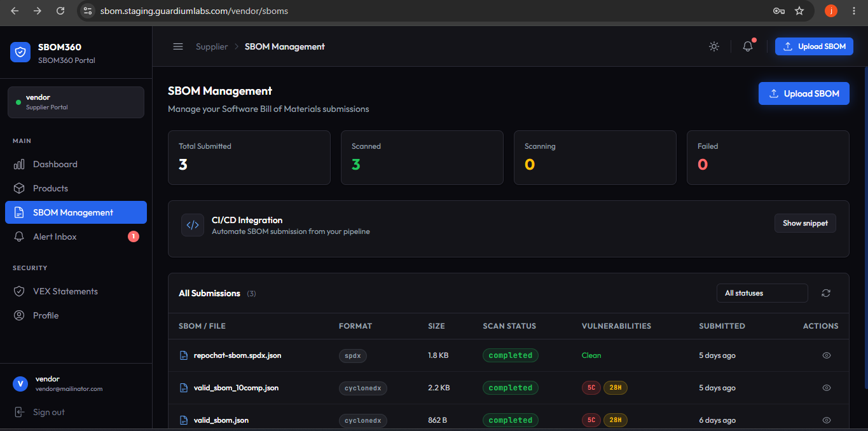Toggle the light theme sun icon
This screenshot has width=868, height=431.
pyautogui.click(x=714, y=46)
